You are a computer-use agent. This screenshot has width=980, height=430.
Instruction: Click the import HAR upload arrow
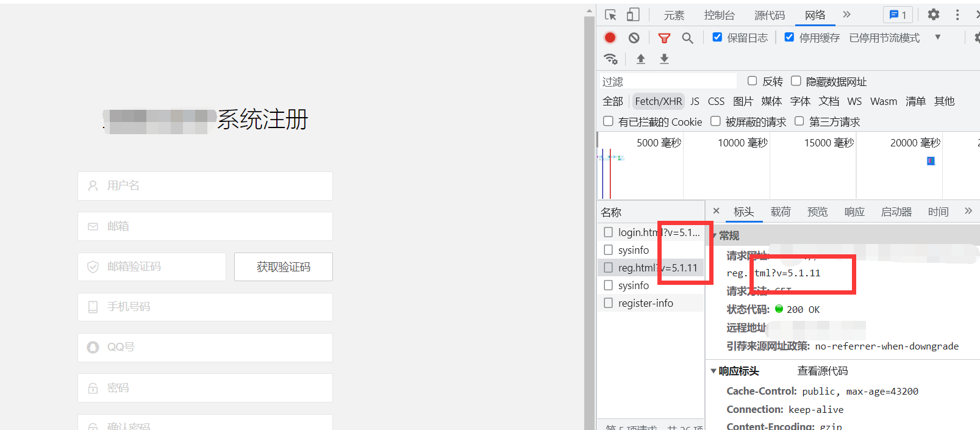pyautogui.click(x=640, y=59)
